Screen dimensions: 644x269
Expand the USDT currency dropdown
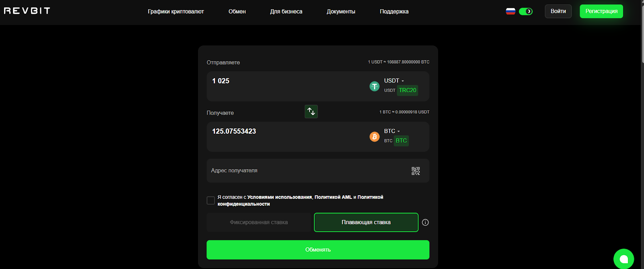coord(394,81)
